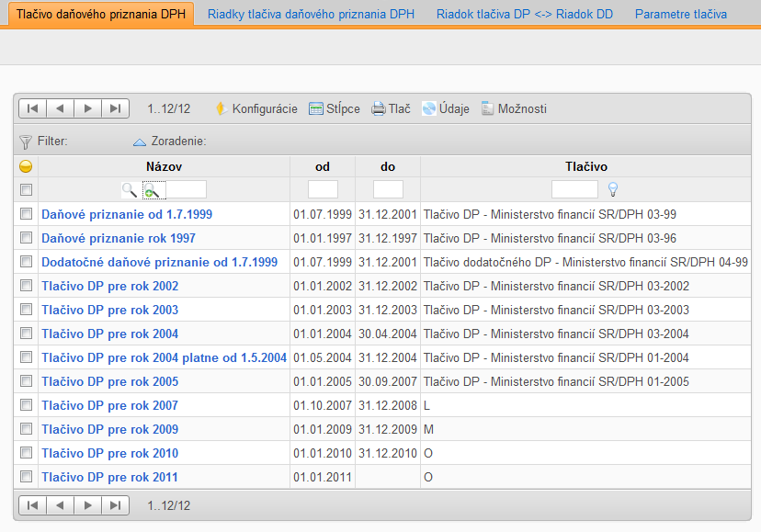Open link Daňové priznanie od 1.7.1999
The height and width of the screenshot is (532, 761).
tap(127, 214)
